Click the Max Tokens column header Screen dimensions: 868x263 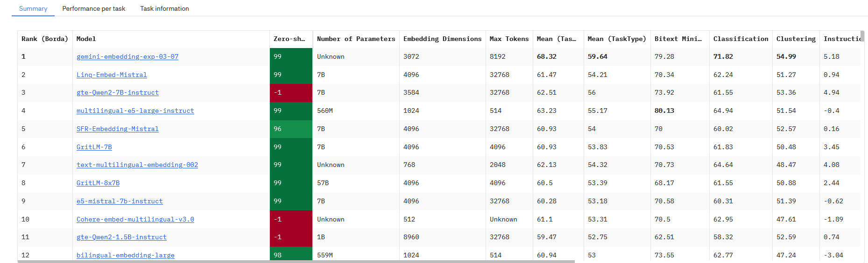509,39
